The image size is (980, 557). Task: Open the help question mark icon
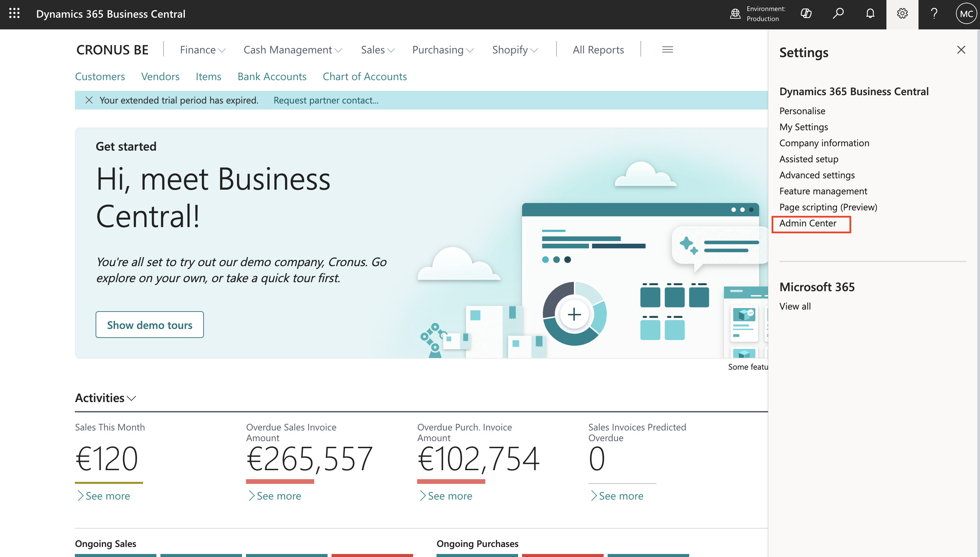click(934, 14)
